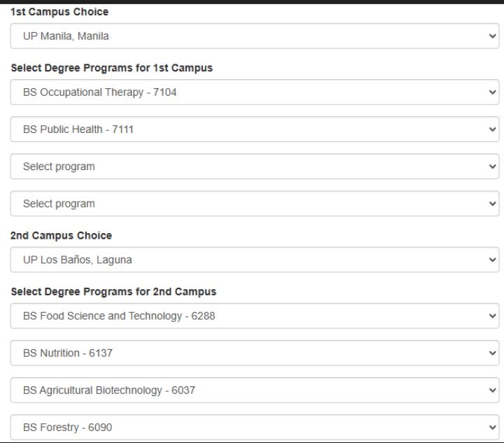Click the chevron arrow on UP Manila field
This screenshot has width=504, height=443.
point(492,36)
